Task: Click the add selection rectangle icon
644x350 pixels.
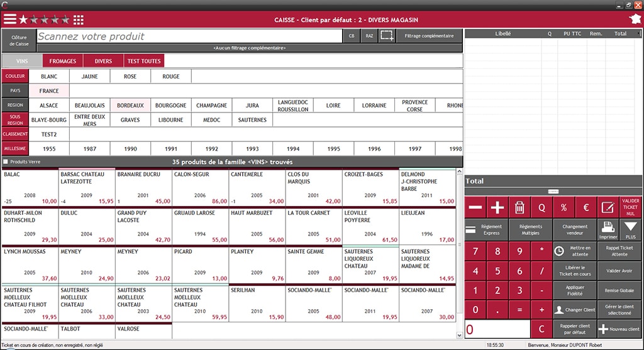Action: 387,36
